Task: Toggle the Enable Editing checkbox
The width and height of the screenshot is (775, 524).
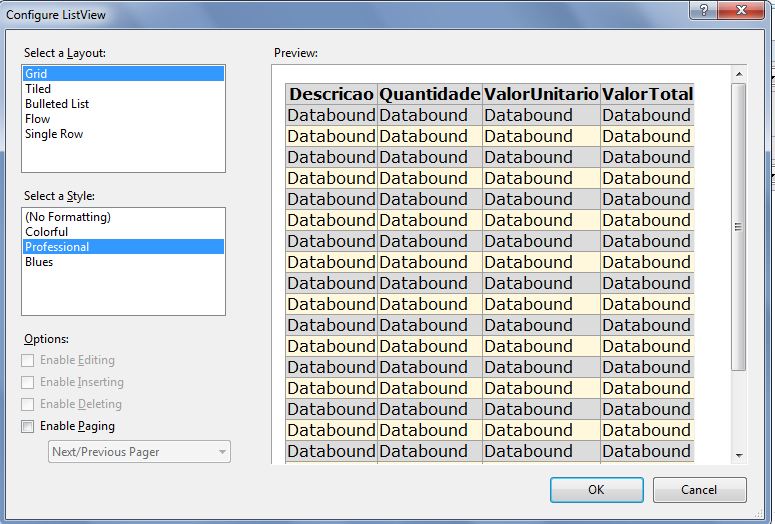Action: [28, 361]
